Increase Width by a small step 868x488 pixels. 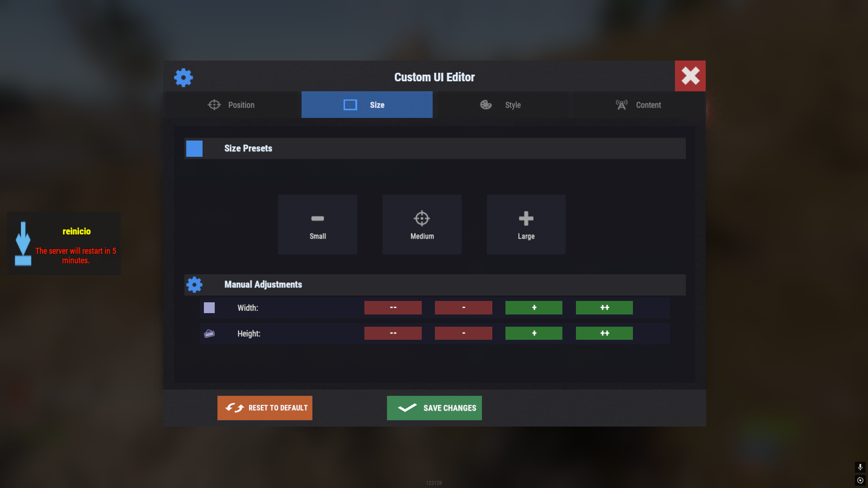click(534, 308)
